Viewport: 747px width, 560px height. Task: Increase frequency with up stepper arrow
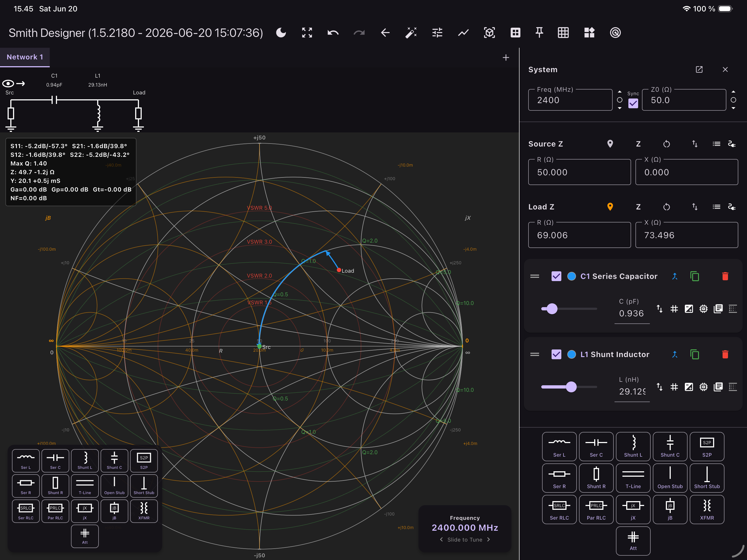click(620, 91)
